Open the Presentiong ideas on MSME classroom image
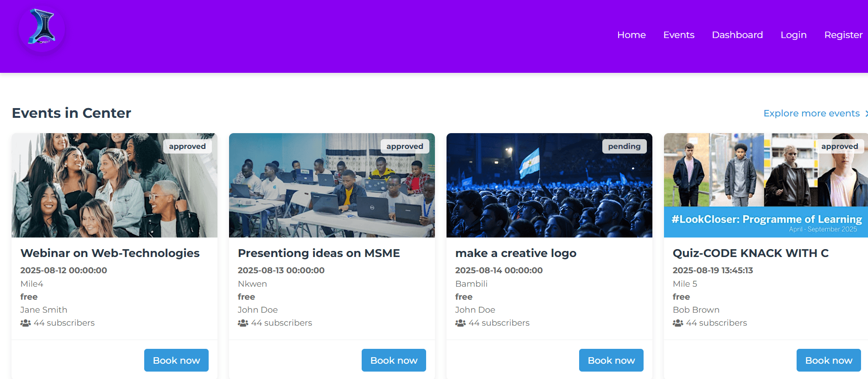Viewport: 868px width, 379px height. click(332, 186)
